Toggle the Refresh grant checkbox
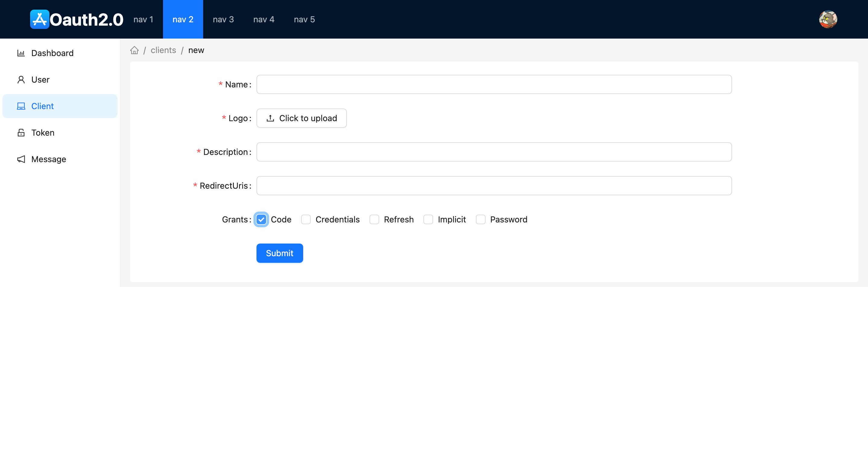This screenshot has width=868, height=475. pos(374,219)
